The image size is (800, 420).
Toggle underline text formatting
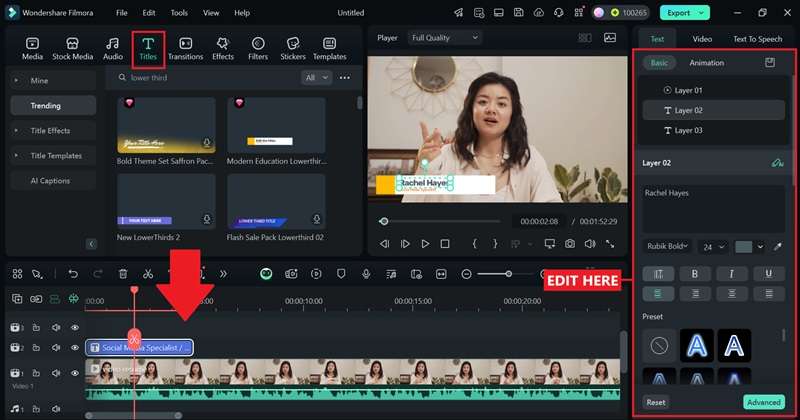click(x=768, y=274)
